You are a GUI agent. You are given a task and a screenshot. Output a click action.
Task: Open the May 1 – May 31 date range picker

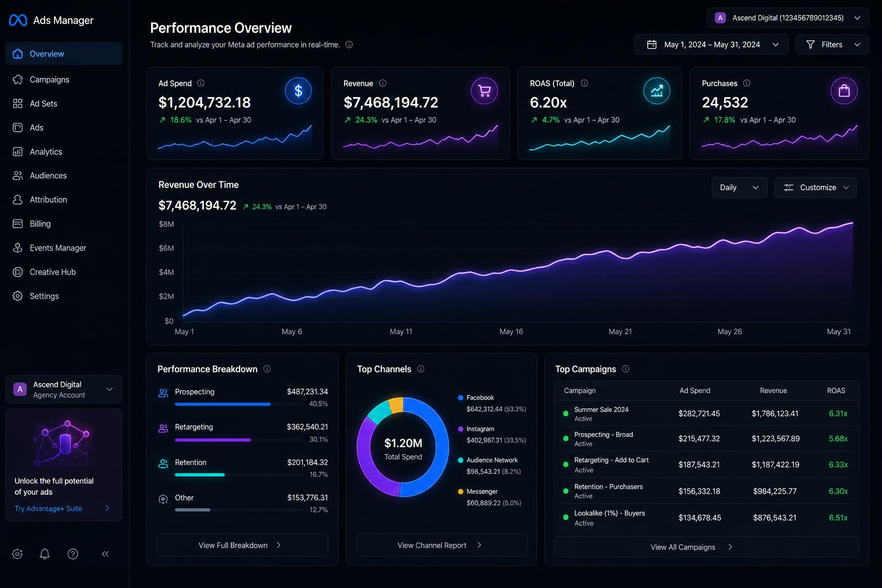(x=712, y=44)
